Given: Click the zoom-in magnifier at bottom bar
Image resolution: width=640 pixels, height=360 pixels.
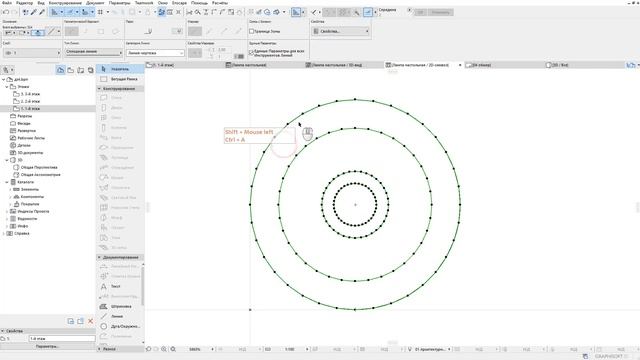Looking at the screenshot, I should pos(164,349).
